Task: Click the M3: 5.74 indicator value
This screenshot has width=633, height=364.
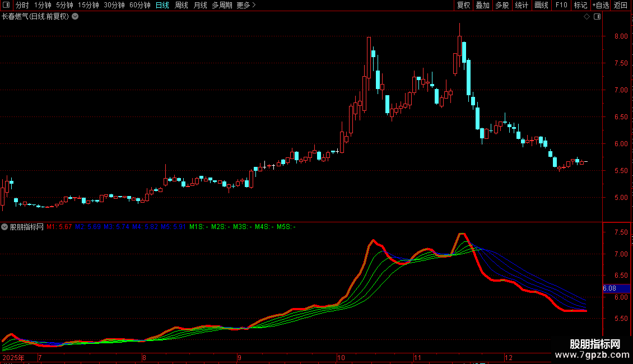Action: 117,227
